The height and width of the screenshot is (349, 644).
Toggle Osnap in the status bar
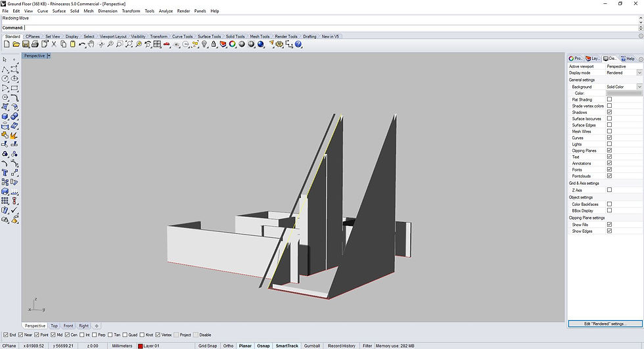(x=264, y=346)
